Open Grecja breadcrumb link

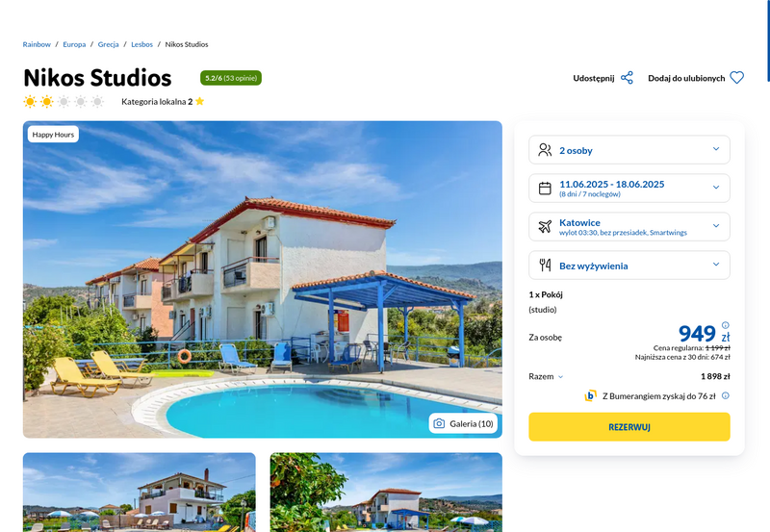[x=108, y=44]
